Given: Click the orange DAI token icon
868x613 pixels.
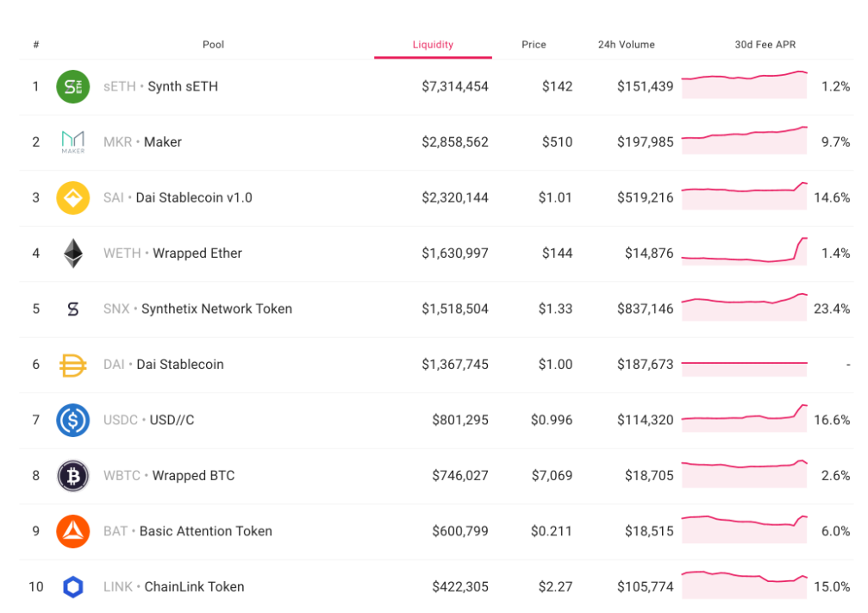Looking at the screenshot, I should [x=73, y=365].
